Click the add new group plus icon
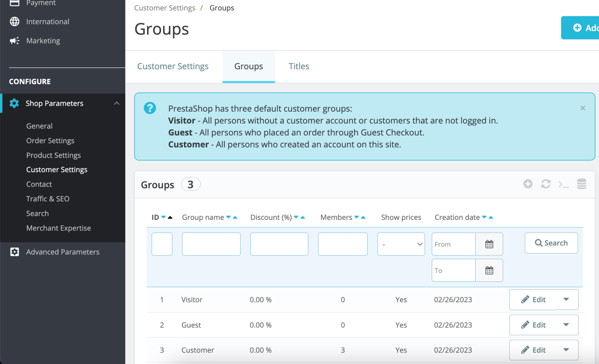Screen dimensions: 599x364 pyautogui.click(x=528, y=184)
